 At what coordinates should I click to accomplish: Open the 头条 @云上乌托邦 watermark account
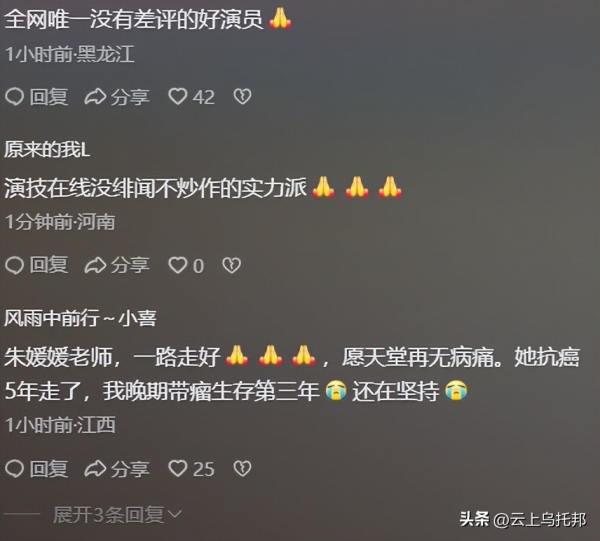(x=523, y=520)
